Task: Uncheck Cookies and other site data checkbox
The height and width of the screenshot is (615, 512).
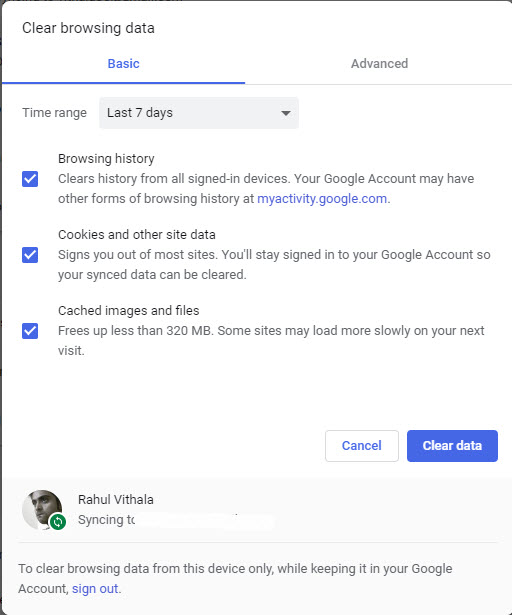Action: 30,255
